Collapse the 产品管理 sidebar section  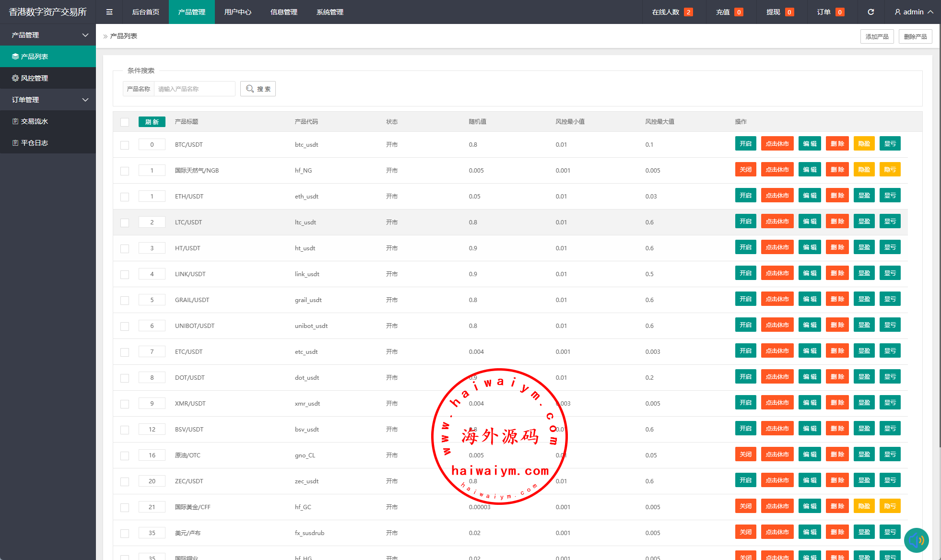[x=85, y=35]
